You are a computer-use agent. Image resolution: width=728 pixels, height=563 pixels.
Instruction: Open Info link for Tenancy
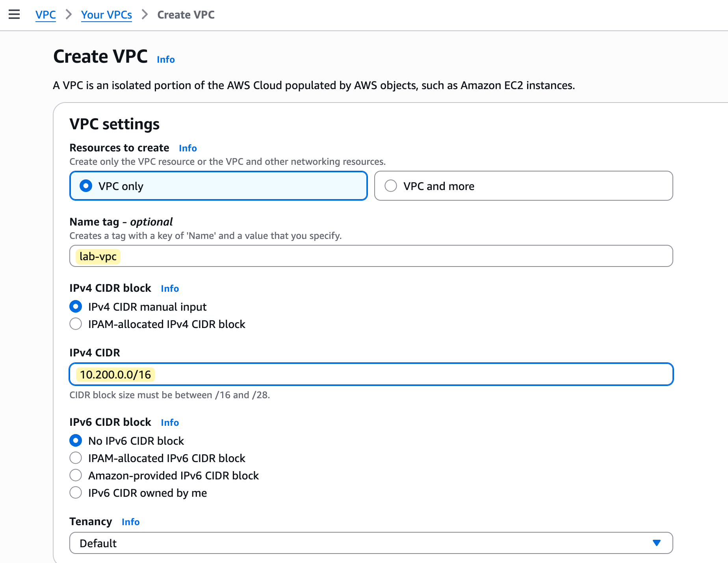(130, 522)
